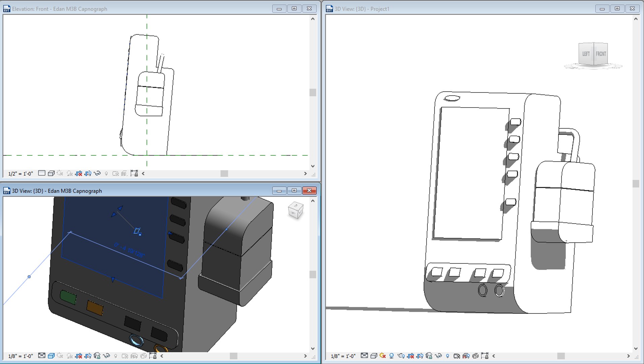Reveal Hidden Elements lightbulb in Project1 view
The height and width of the screenshot is (364, 644).
[447, 356]
